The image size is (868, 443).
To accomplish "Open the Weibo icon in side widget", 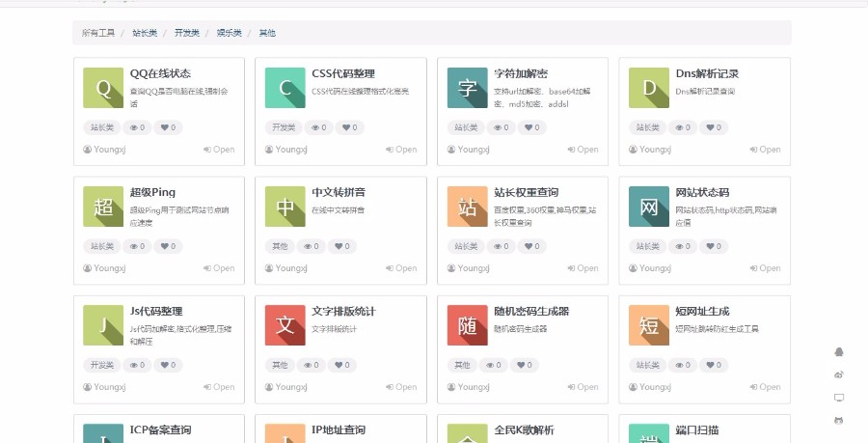I will [839, 374].
